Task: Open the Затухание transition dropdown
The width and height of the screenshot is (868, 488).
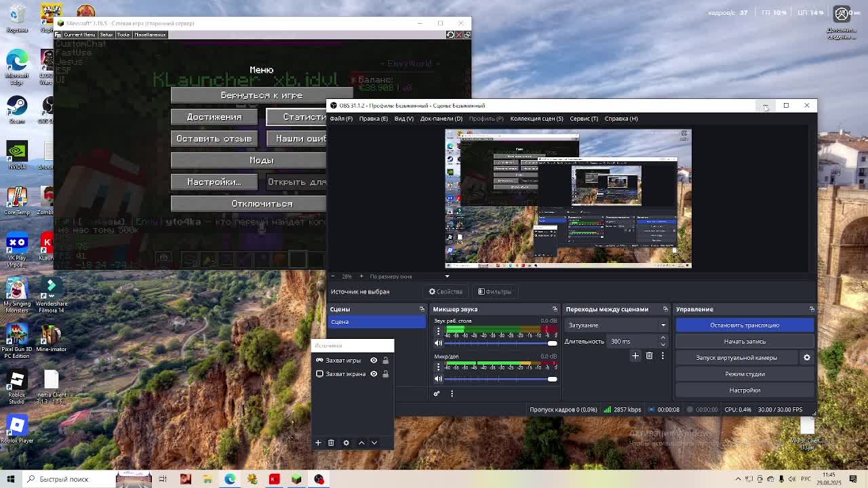Action: 617,325
